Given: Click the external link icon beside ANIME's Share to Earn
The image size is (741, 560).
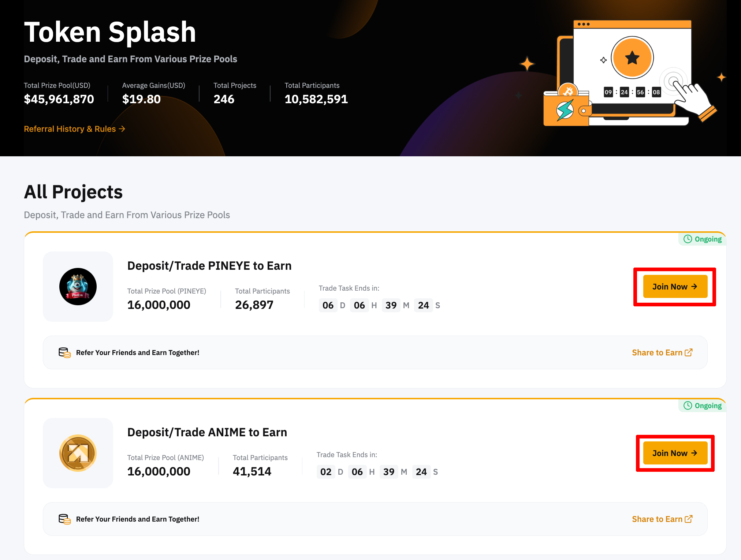Looking at the screenshot, I should click(689, 519).
